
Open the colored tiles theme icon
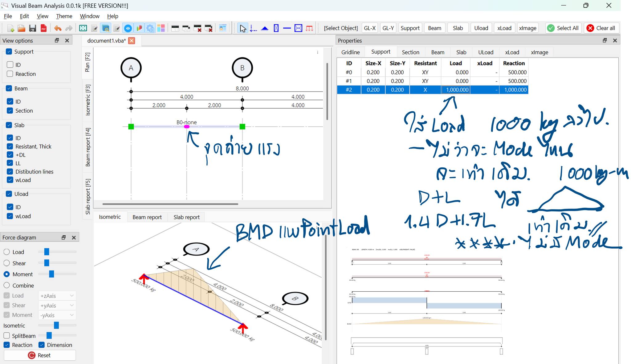click(161, 28)
